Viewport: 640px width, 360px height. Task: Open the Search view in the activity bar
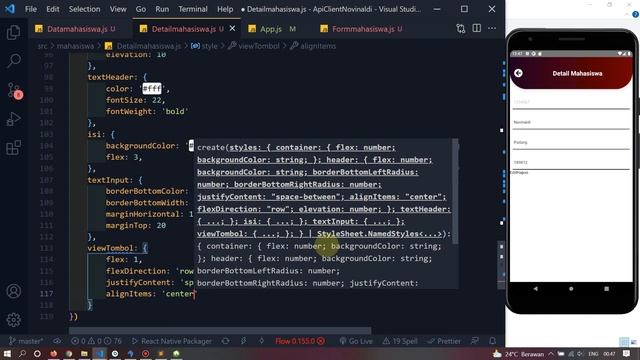coord(13,61)
